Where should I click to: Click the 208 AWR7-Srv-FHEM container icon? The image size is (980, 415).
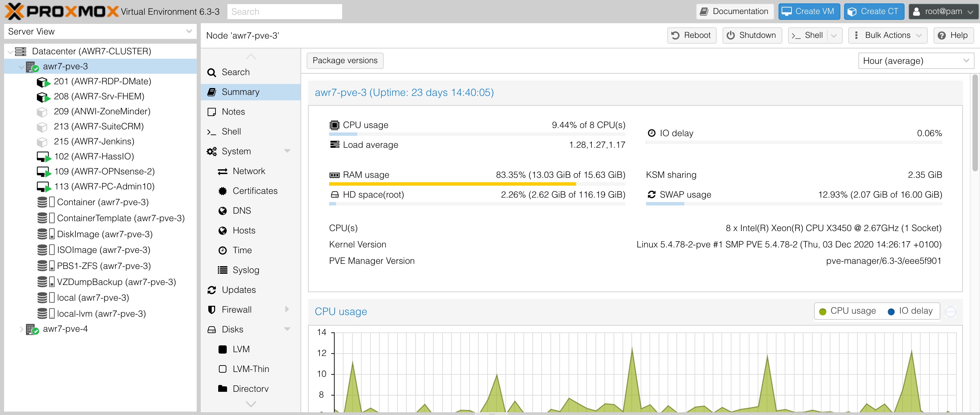(43, 97)
